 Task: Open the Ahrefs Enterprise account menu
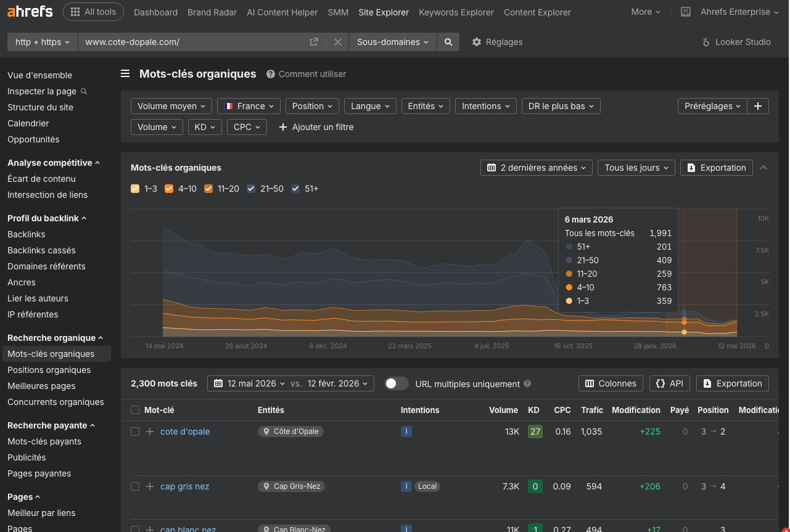click(x=739, y=12)
